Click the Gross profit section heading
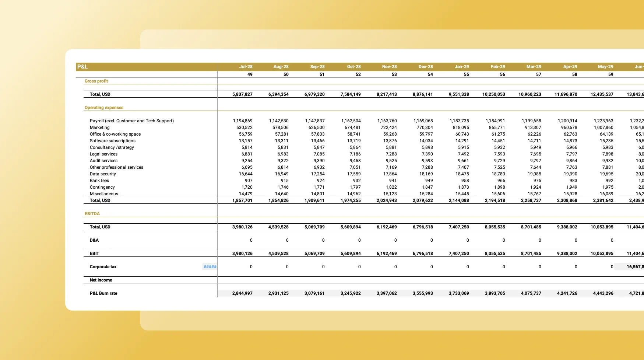644x360 pixels. [96, 81]
